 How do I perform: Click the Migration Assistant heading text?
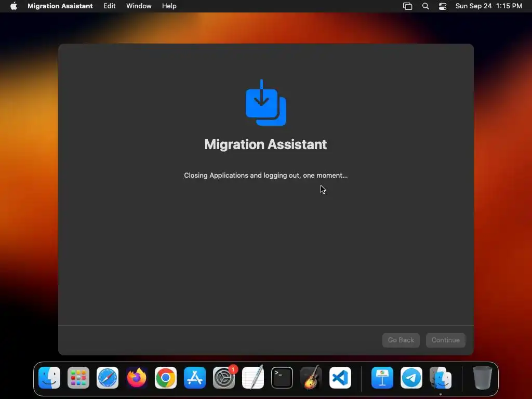265,144
